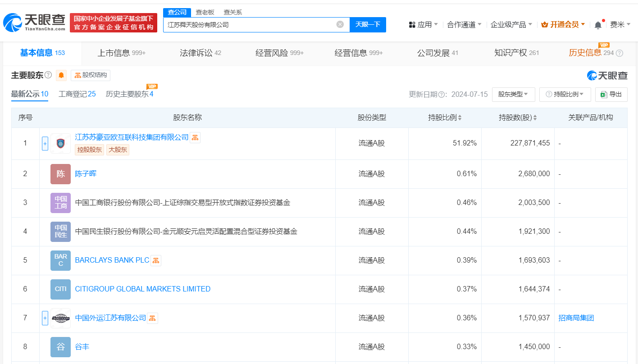Image resolution: width=638 pixels, height=364 pixels.
Task: Expand row 7 中国外运江苏 shareholder
Action: click(45, 318)
